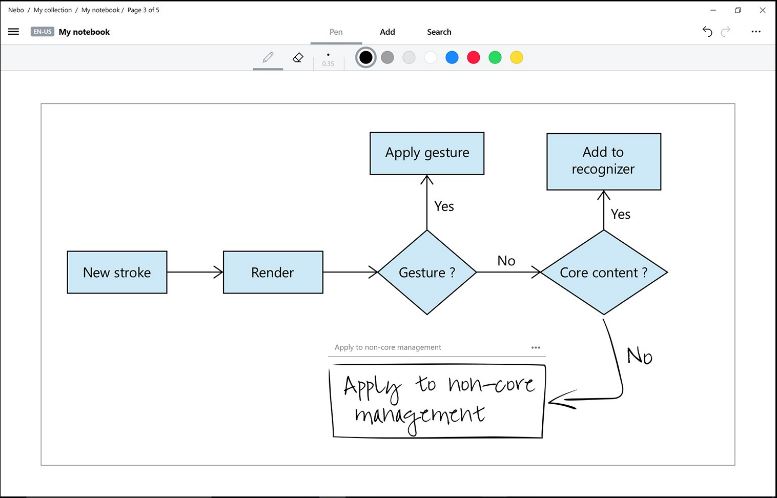The width and height of the screenshot is (777, 498).
Task: Click the redo arrow icon
Action: pyautogui.click(x=726, y=32)
